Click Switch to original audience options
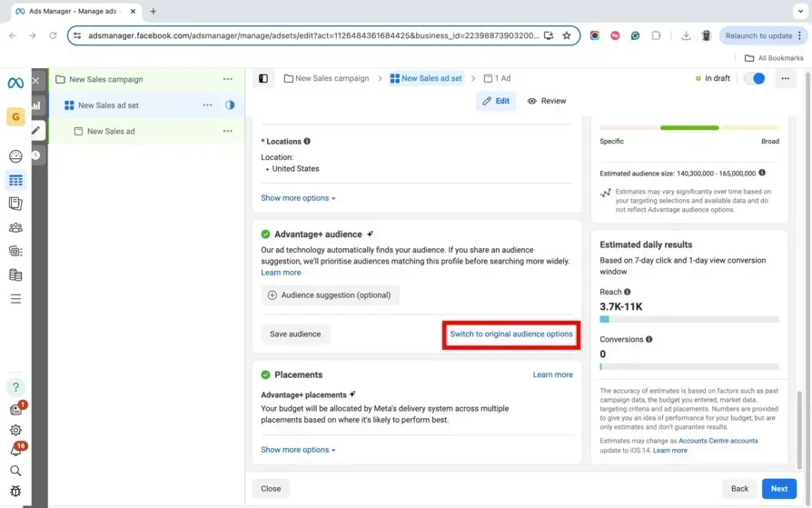Viewport: 812px width, 508px height. 511,334
